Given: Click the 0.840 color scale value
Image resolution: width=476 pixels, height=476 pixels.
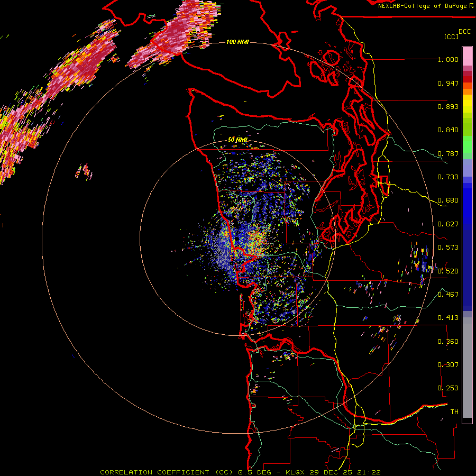Looking at the screenshot, I should pyautogui.click(x=448, y=130).
